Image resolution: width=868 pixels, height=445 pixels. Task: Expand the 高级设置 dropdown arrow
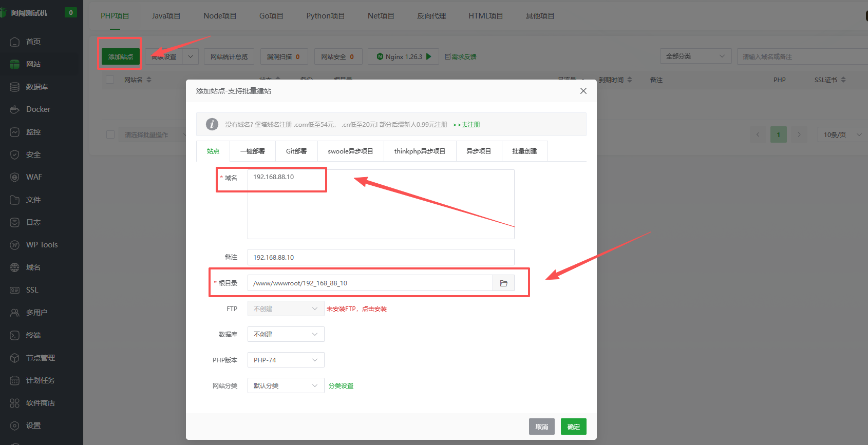(191, 56)
